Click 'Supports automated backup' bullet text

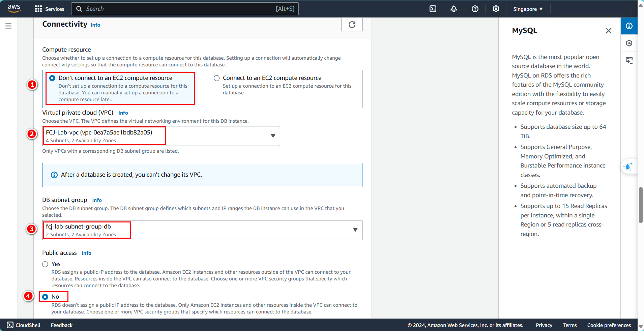coord(558,190)
